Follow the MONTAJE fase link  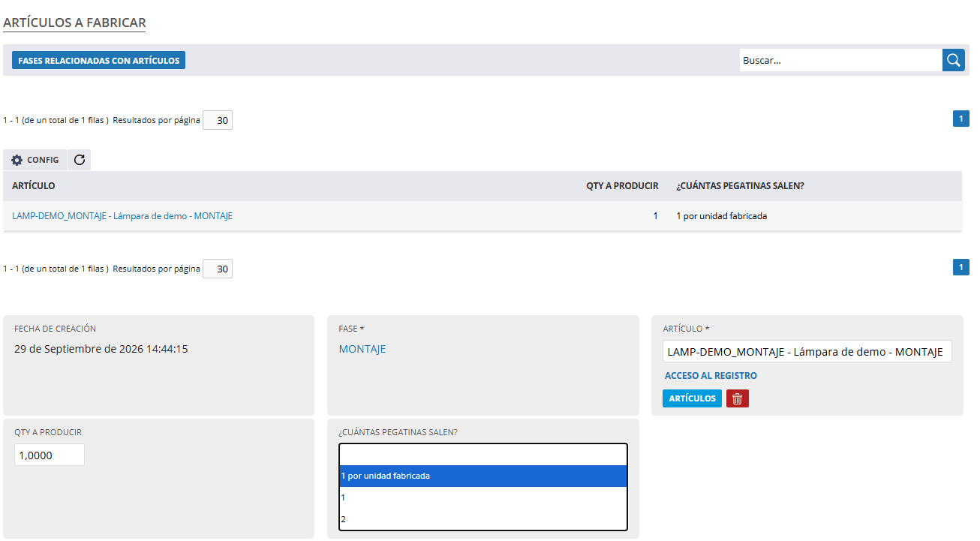362,349
